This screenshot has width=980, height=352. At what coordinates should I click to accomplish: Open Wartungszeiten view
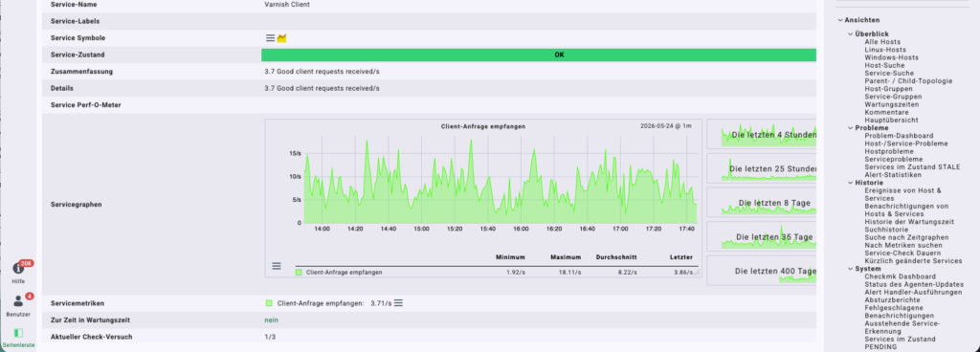point(891,104)
